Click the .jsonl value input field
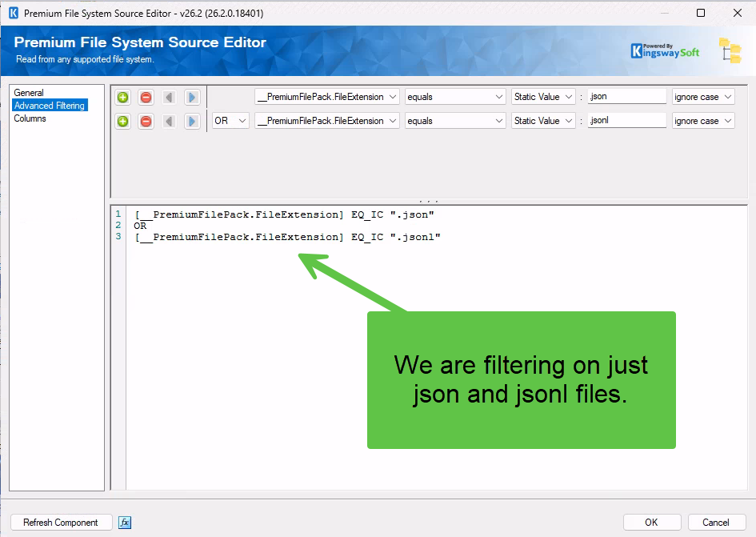The width and height of the screenshot is (756, 537). (x=626, y=120)
